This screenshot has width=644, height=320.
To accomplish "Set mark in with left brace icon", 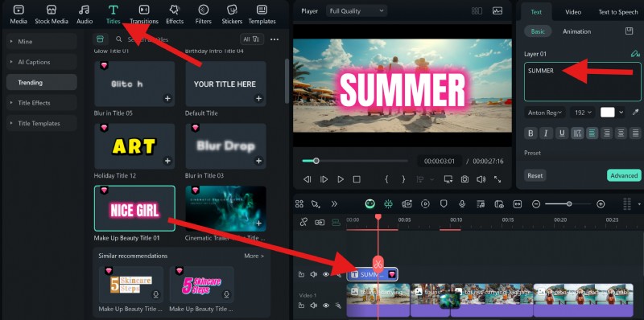I will click(x=386, y=179).
